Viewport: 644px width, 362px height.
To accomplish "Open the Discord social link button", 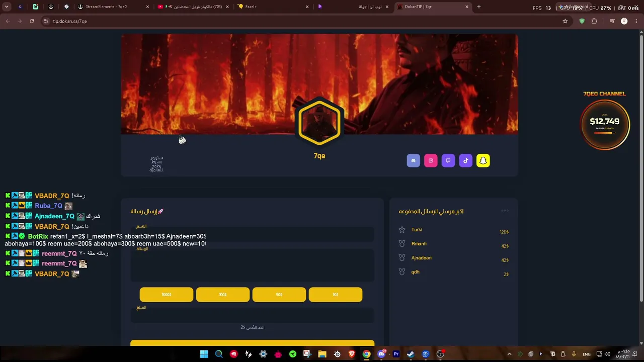I will tap(413, 160).
